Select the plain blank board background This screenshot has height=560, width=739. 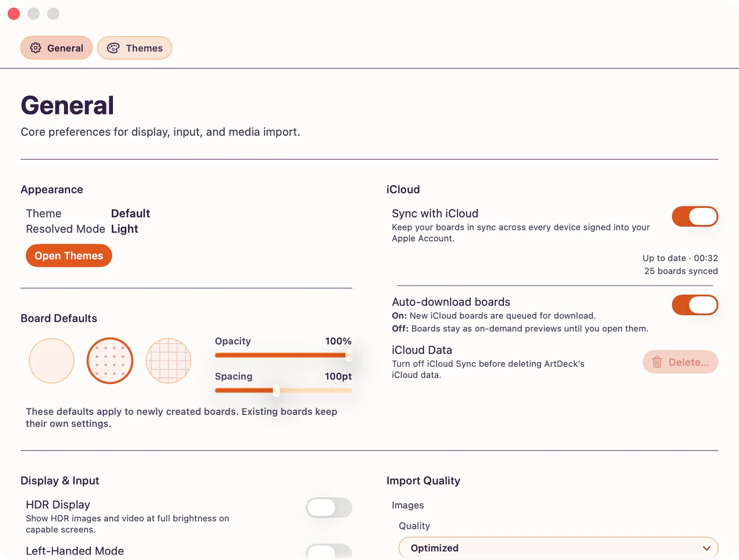pyautogui.click(x=52, y=361)
